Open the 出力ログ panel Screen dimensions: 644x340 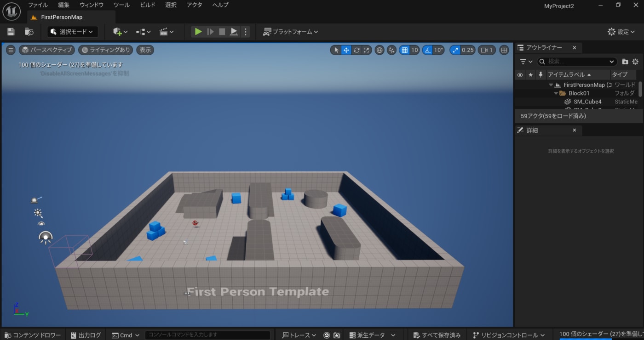click(x=86, y=335)
